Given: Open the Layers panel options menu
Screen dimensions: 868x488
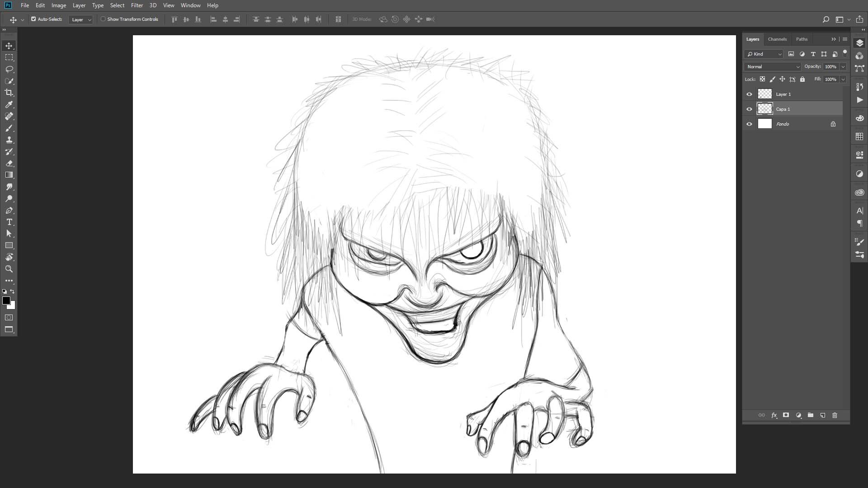Looking at the screenshot, I should point(844,39).
